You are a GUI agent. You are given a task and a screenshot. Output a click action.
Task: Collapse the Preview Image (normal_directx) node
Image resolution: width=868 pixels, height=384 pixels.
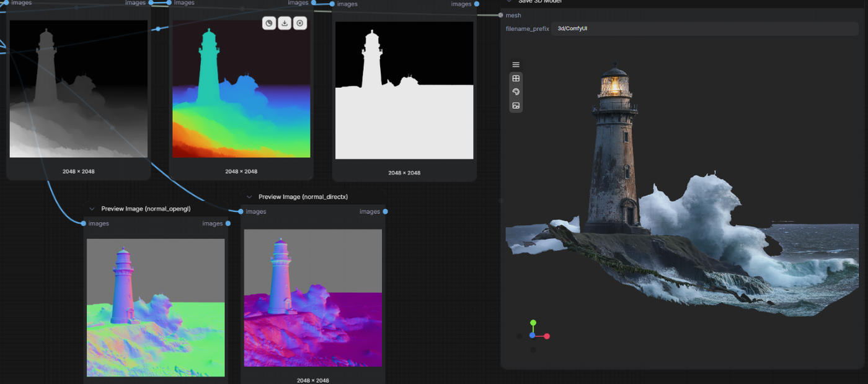(249, 197)
